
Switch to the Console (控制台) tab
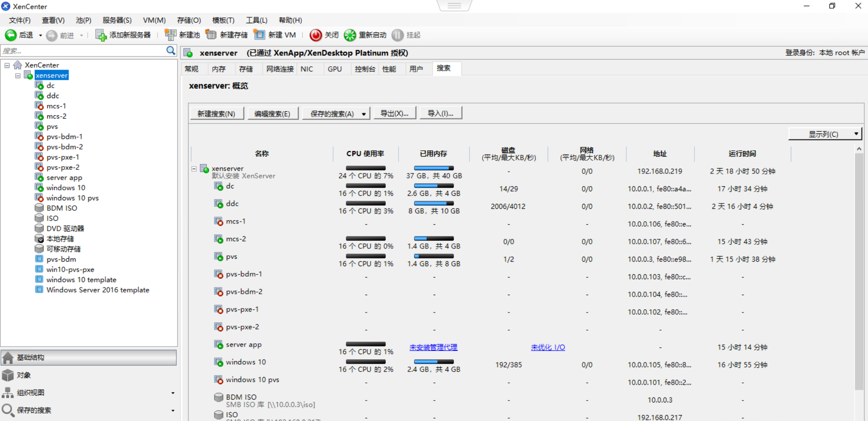(365, 69)
